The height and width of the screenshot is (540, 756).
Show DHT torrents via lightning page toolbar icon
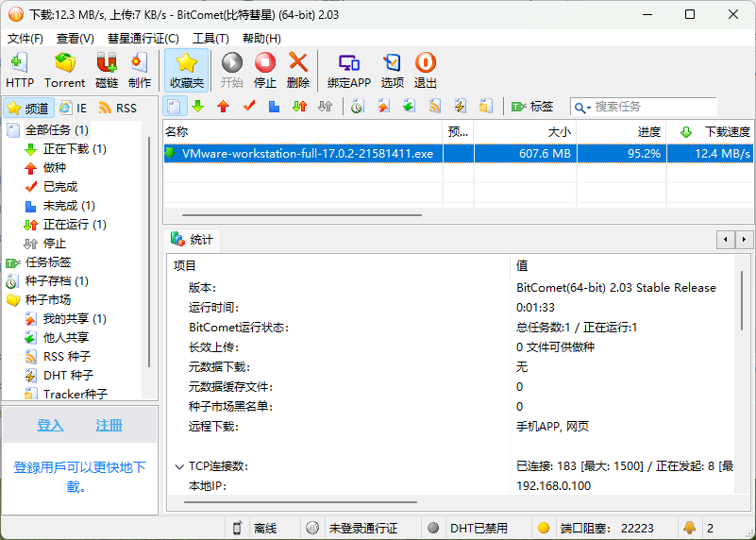tap(460, 106)
